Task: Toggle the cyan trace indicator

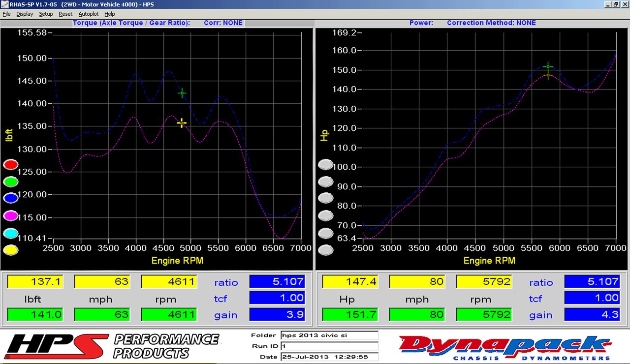Action: coord(11,233)
